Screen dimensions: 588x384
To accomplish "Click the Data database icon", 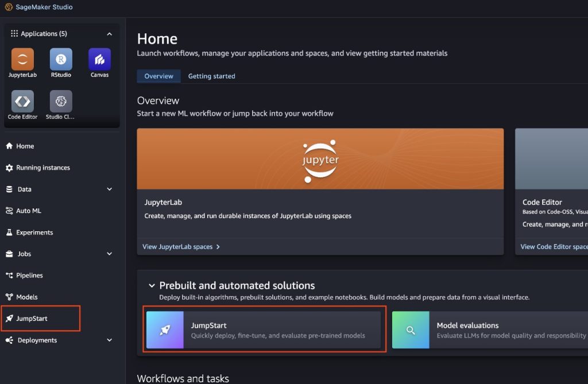I will click(9, 189).
